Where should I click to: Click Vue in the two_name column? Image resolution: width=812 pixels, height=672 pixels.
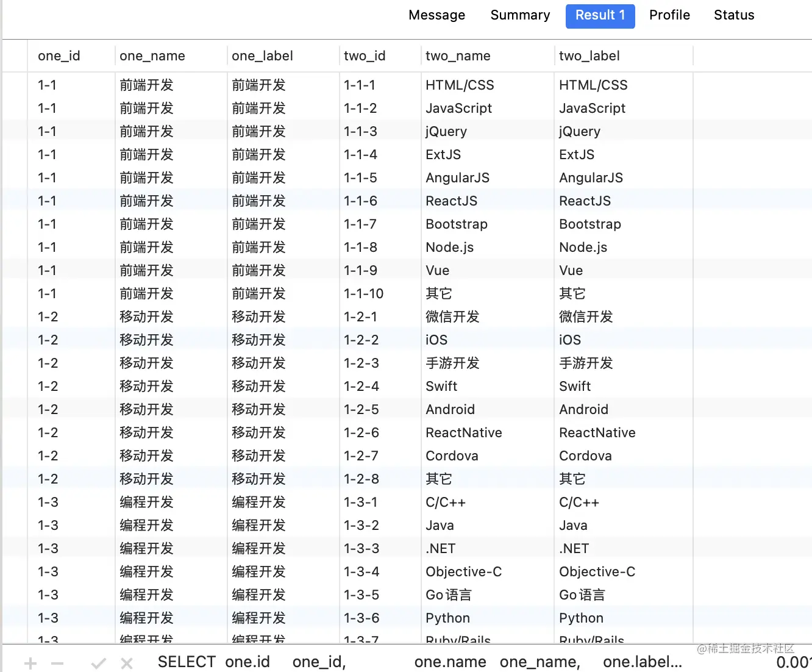(437, 271)
